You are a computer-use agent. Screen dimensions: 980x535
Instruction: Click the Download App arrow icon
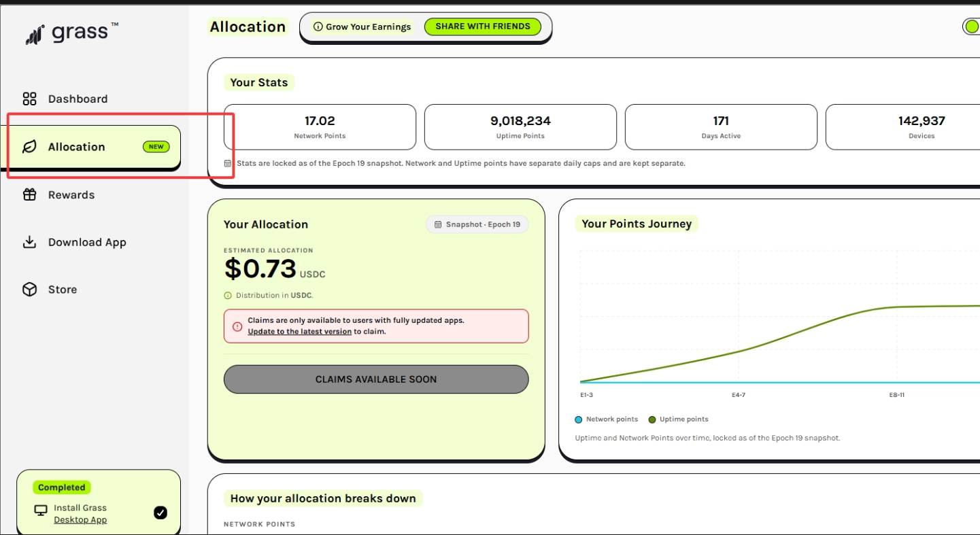[29, 242]
